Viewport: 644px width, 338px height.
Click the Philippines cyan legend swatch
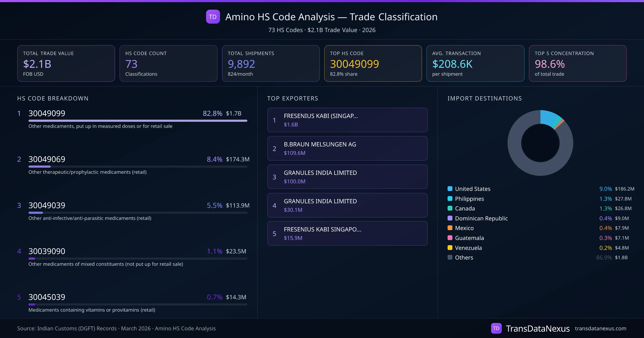450,199
